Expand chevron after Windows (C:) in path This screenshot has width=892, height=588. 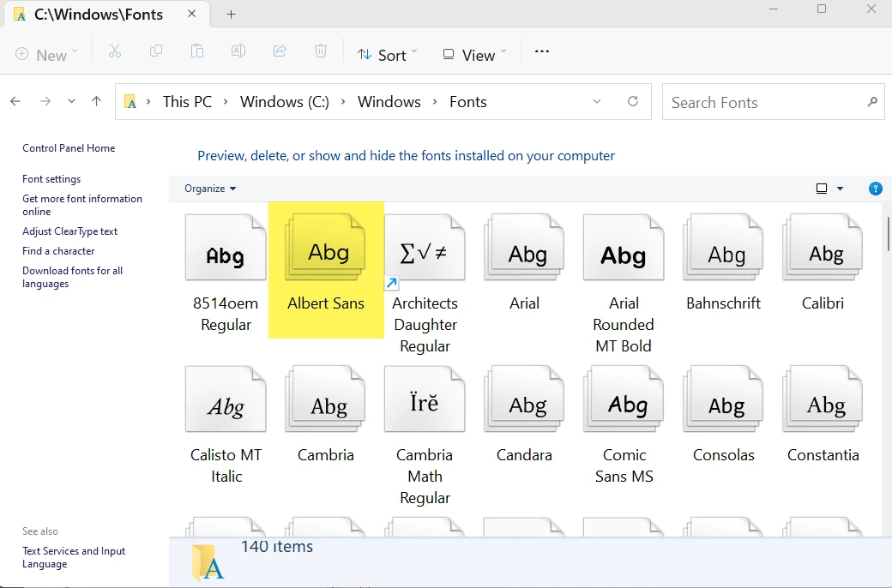(343, 101)
